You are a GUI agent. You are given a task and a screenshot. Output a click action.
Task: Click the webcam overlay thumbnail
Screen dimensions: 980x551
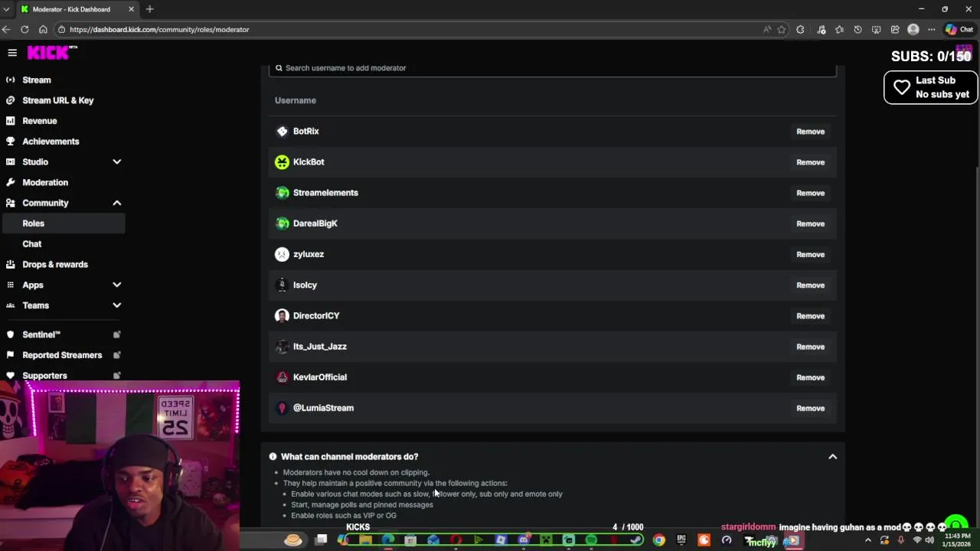[x=119, y=467]
